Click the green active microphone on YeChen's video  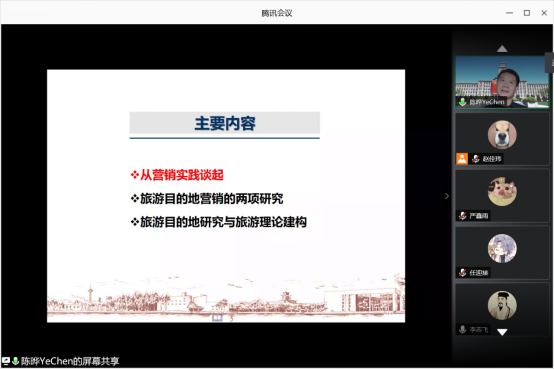462,102
